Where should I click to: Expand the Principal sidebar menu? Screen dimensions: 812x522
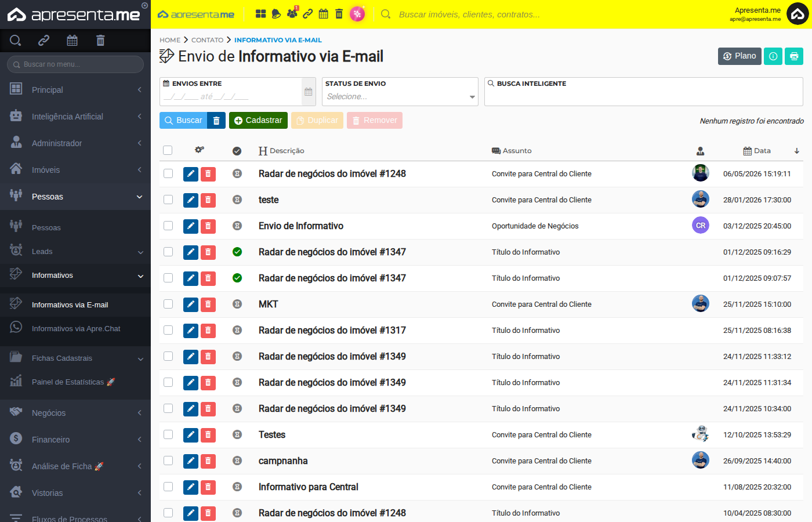(x=75, y=90)
